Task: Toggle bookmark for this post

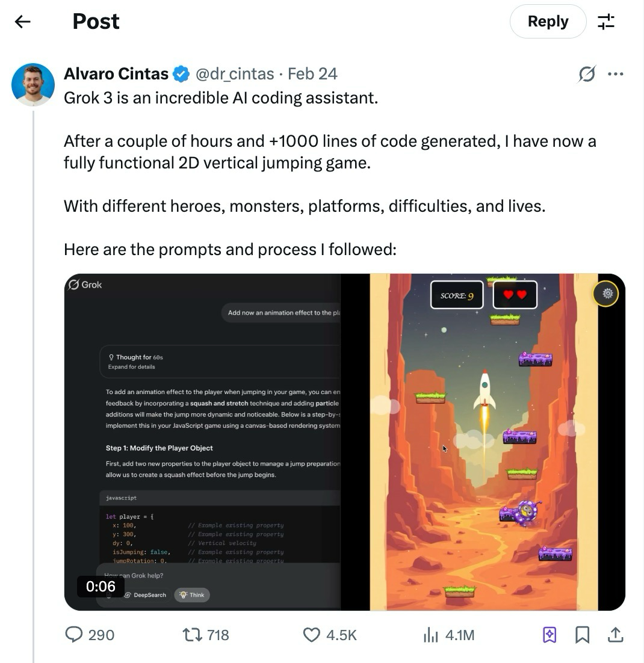Action: (x=582, y=635)
